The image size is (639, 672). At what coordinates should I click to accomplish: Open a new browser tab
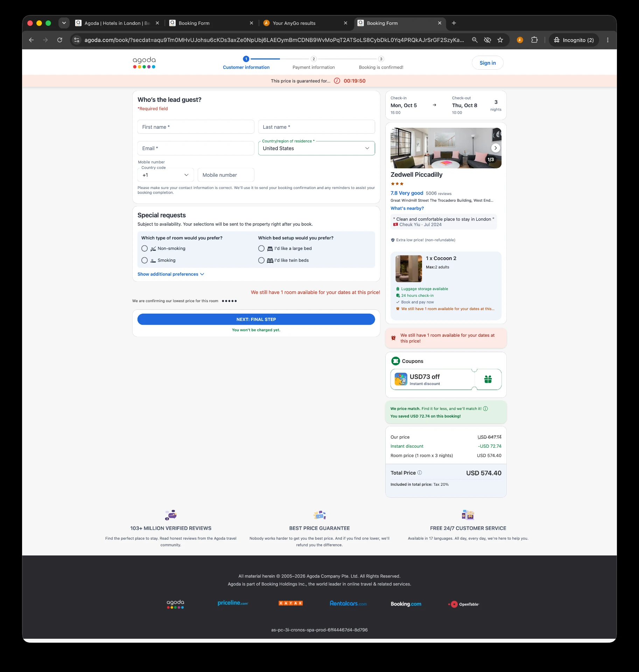(x=454, y=23)
